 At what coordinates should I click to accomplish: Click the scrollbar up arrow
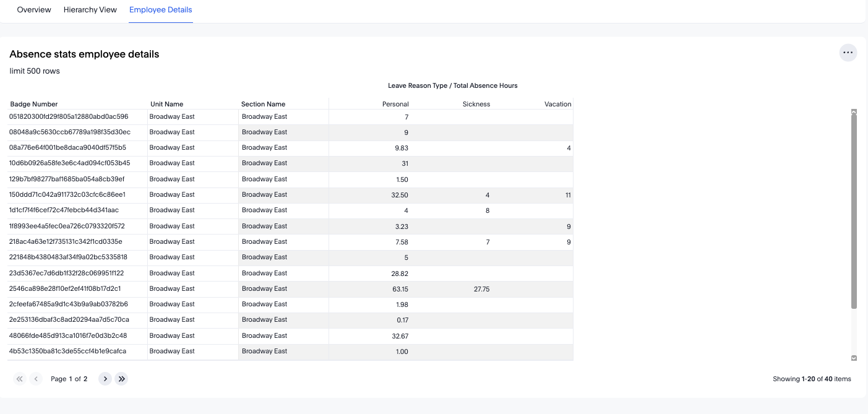coord(854,112)
